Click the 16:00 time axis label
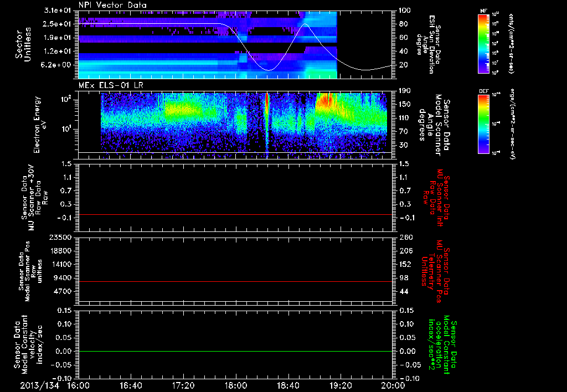This screenshot has height=392, width=567. pos(79,385)
